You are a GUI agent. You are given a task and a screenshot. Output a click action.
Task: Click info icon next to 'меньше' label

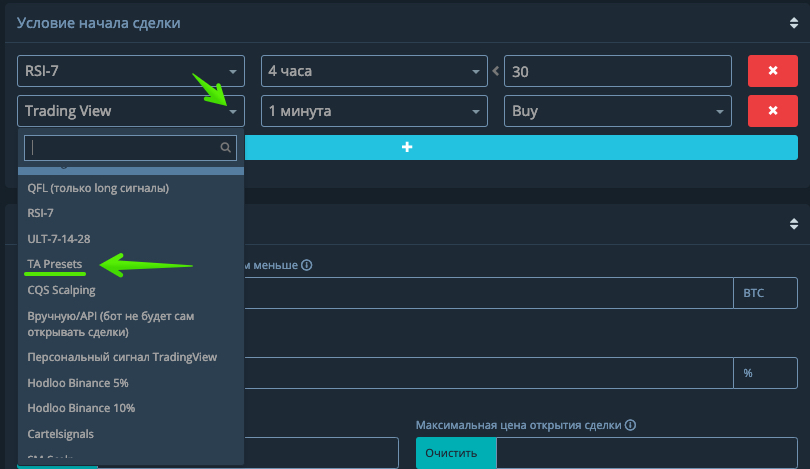(x=307, y=265)
